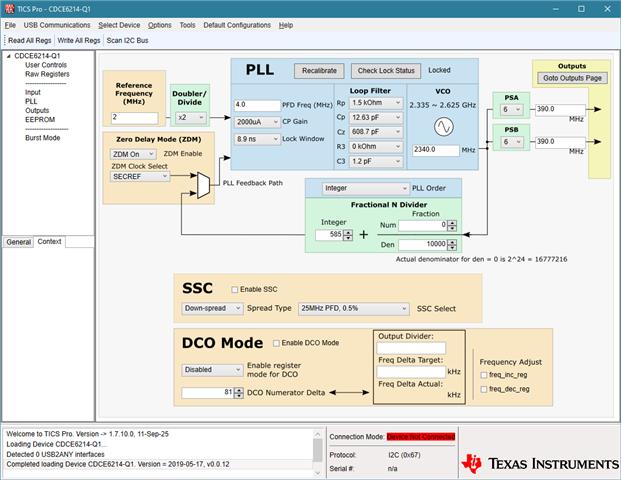Open the Options menu
The height and width of the screenshot is (480, 621).
pyautogui.click(x=160, y=25)
